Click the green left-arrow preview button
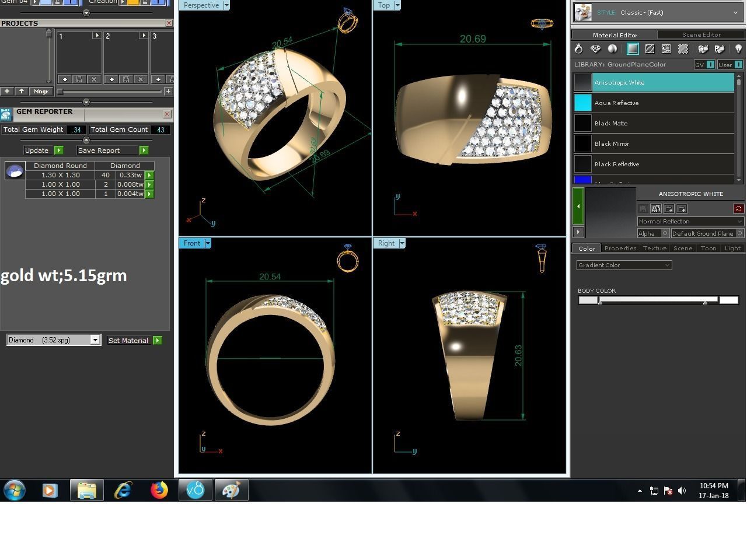The image size is (747, 560). click(x=578, y=206)
